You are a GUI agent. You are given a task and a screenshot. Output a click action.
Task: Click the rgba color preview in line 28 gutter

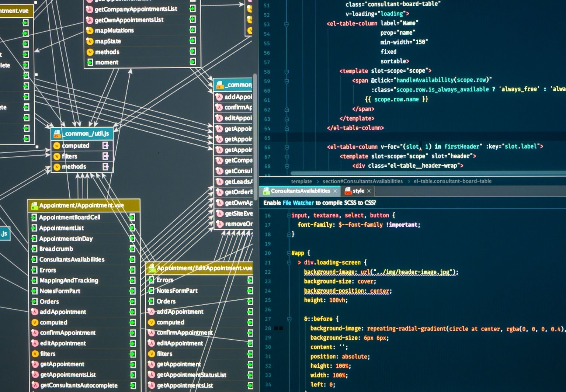278,328
